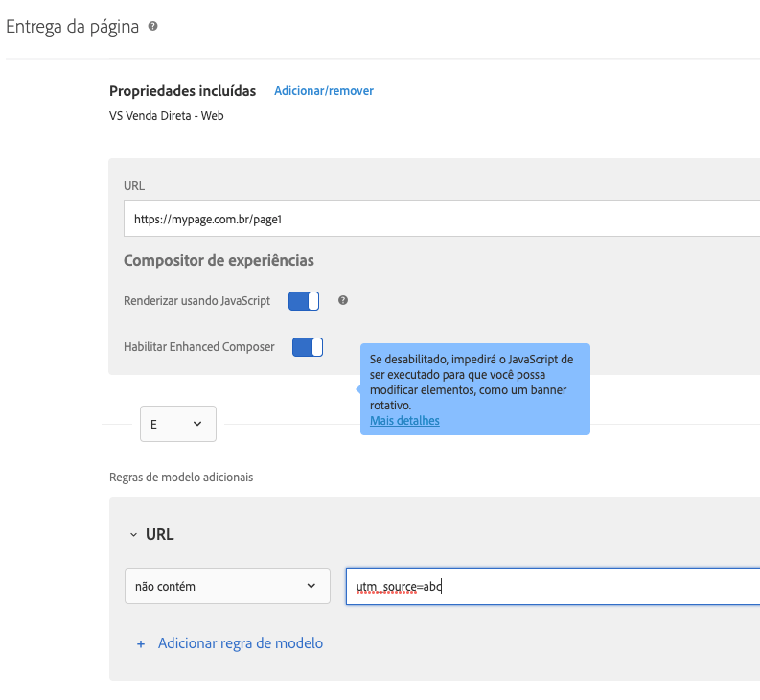
Task: Click the blue tooltip message body
Action: [473, 381]
